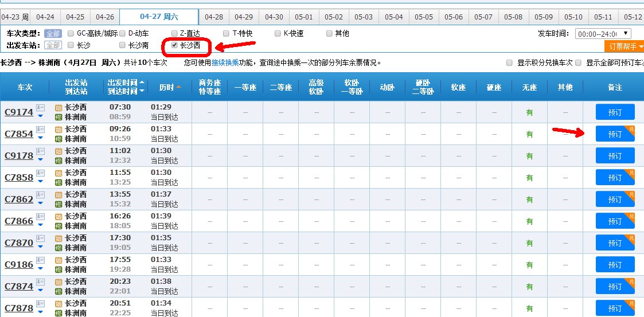Enable 显示全部可预订车次 checkbox
644x317 pixels.
pyautogui.click(x=578, y=63)
